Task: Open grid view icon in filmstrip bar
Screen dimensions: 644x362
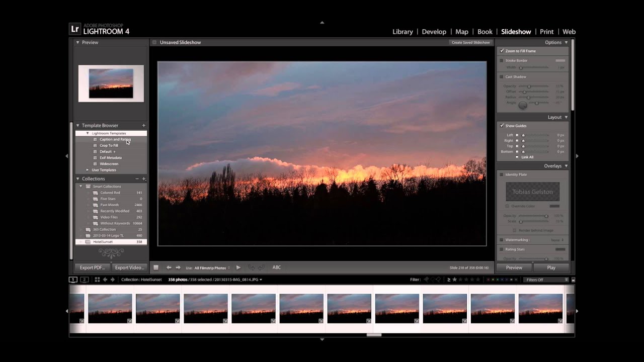Action: [x=97, y=280]
